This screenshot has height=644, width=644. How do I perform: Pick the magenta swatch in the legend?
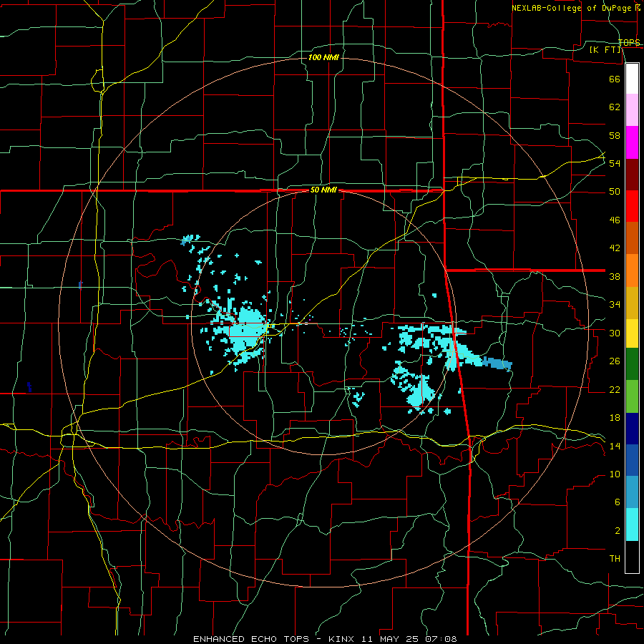coord(632,142)
